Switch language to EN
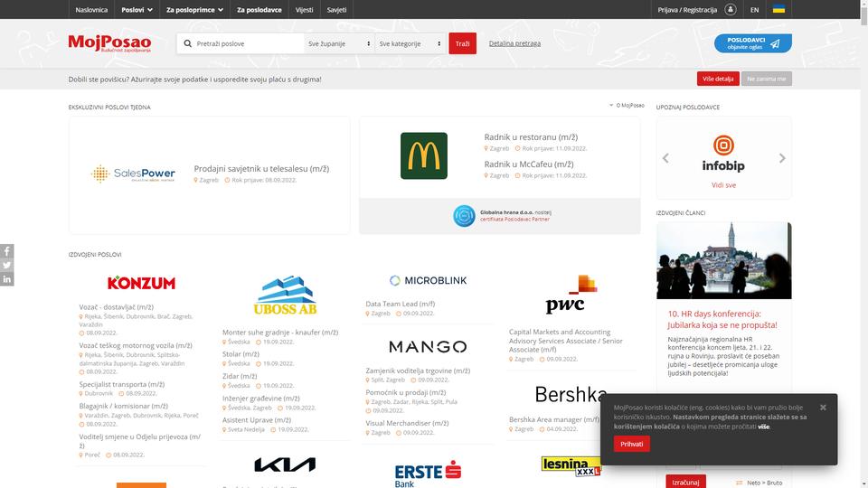This screenshot has height=488, width=868. [x=754, y=9]
